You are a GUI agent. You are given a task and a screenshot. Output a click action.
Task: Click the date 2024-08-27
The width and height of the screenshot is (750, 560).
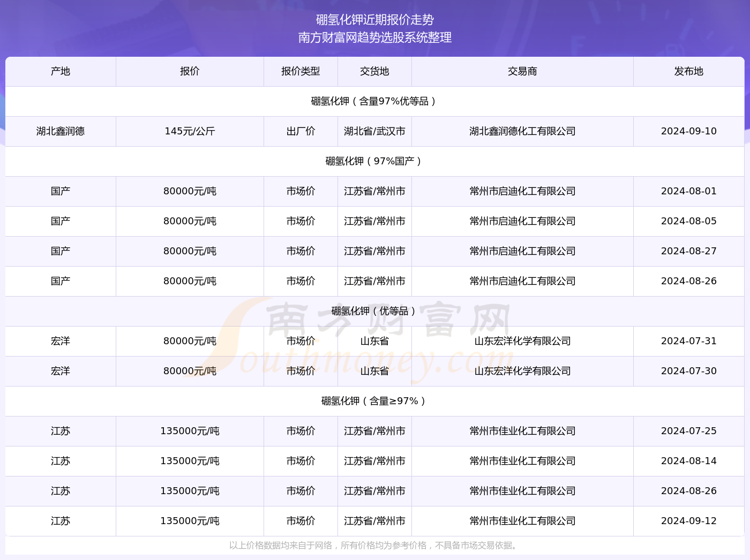[x=689, y=251]
